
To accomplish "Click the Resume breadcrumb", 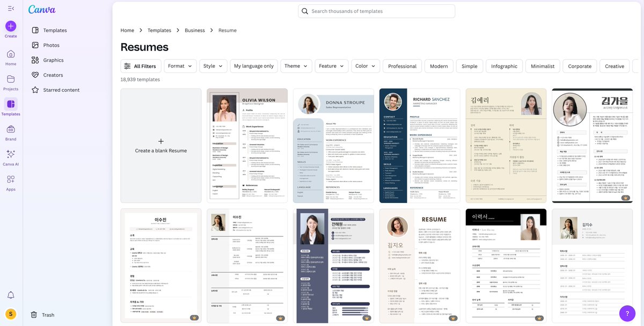I will [228, 31].
